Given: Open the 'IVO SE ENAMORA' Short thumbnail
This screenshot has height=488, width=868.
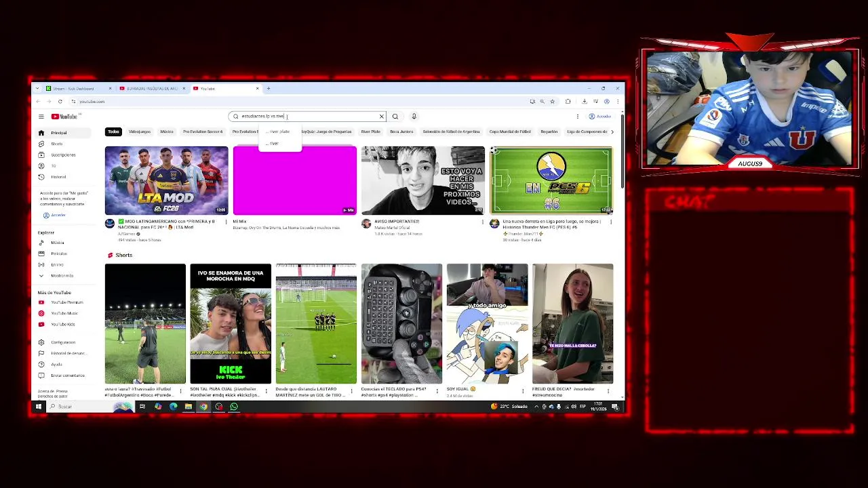Looking at the screenshot, I should pyautogui.click(x=231, y=324).
